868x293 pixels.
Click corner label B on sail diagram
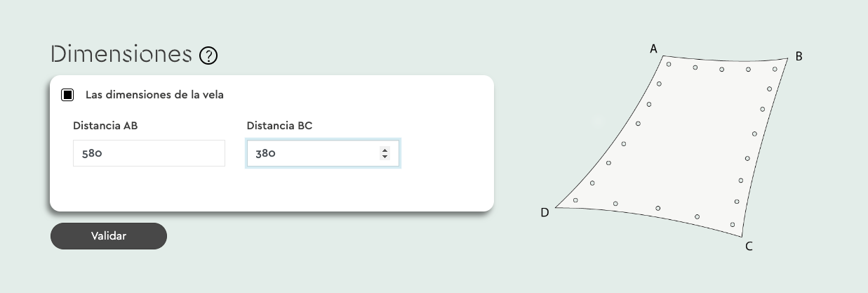click(799, 57)
